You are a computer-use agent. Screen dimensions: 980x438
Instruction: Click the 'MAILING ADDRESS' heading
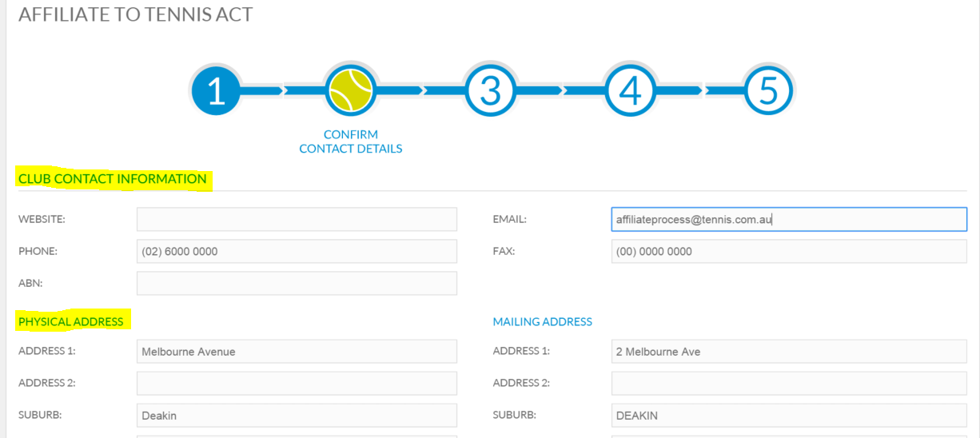click(x=543, y=322)
